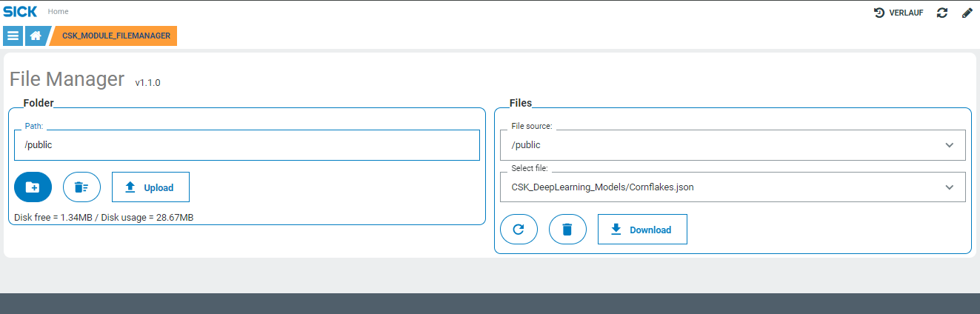The width and height of the screenshot is (980, 314).
Task: Click the SICK logo
Action: tap(19, 12)
